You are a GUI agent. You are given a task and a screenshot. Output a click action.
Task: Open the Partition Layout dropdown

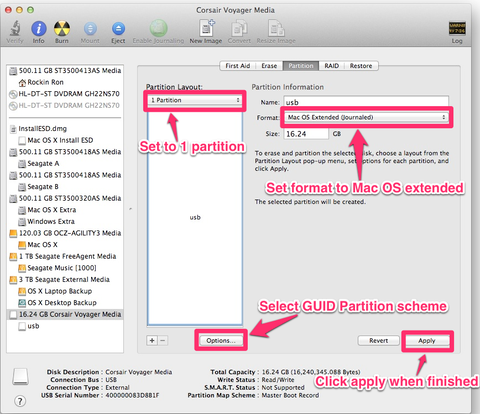pos(195,100)
